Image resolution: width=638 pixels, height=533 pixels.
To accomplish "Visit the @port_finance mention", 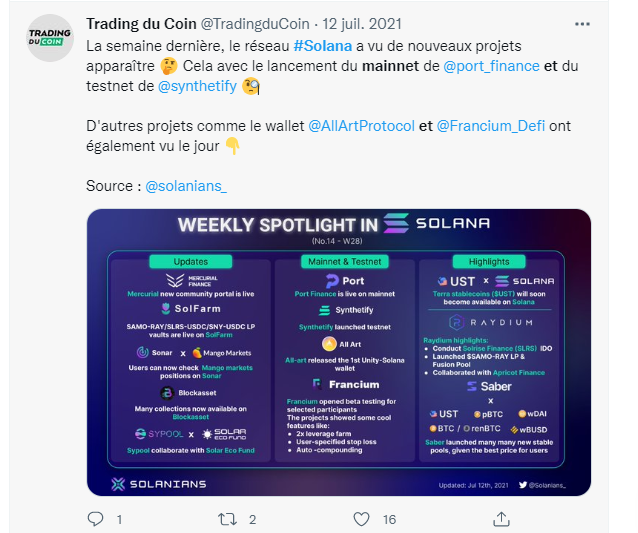I will [x=491, y=66].
